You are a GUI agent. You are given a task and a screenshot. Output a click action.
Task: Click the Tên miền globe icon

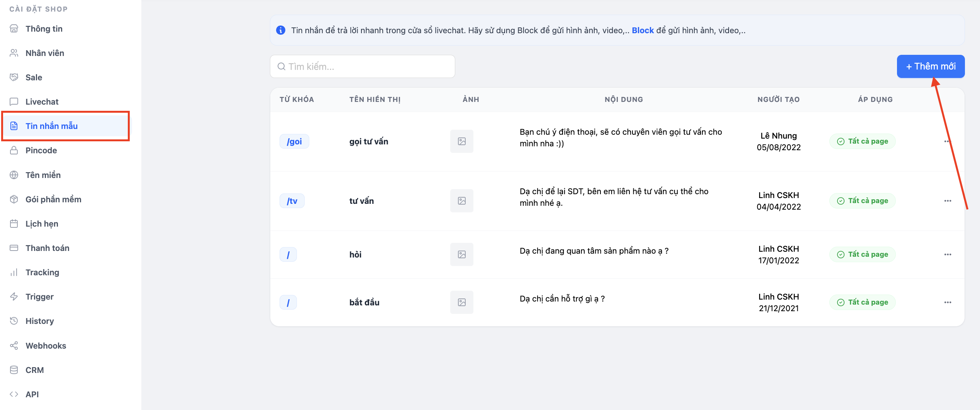click(x=14, y=175)
